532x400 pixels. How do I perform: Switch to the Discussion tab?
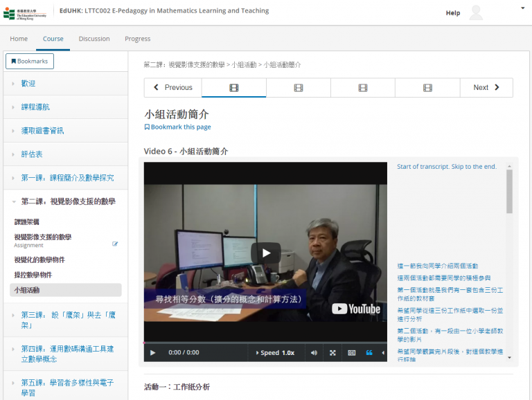[x=94, y=39]
